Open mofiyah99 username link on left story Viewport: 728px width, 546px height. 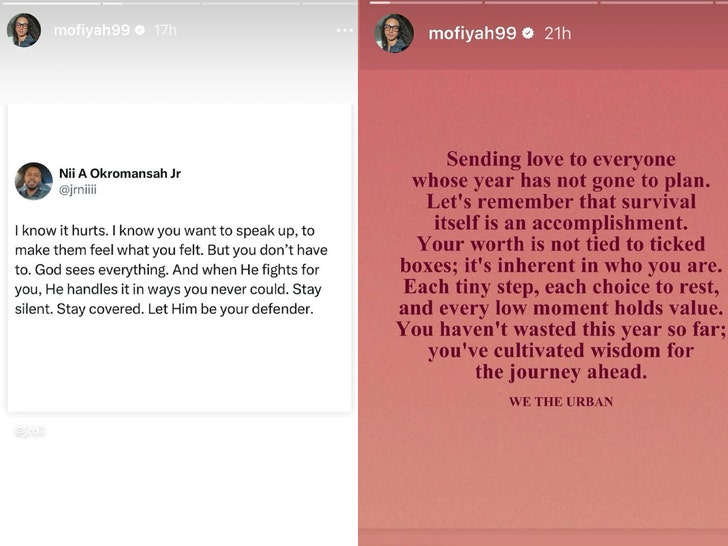(x=91, y=31)
